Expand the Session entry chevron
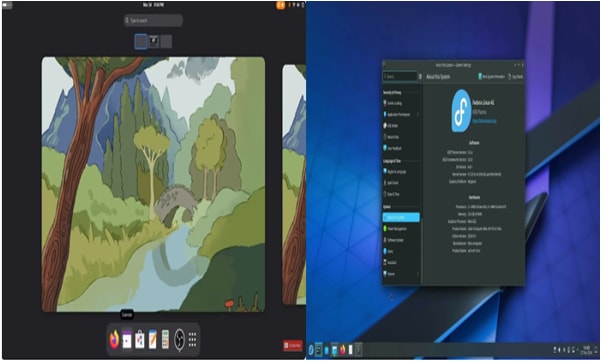Image resolution: width=602 pixels, height=361 pixels. pos(418,274)
